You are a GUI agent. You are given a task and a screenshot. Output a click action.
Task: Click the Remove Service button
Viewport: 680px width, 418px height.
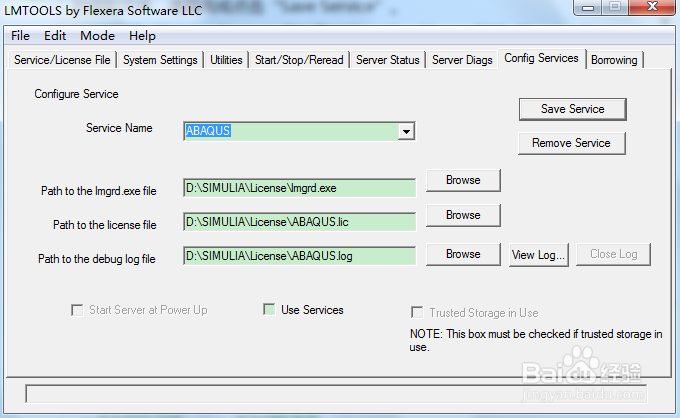572,143
